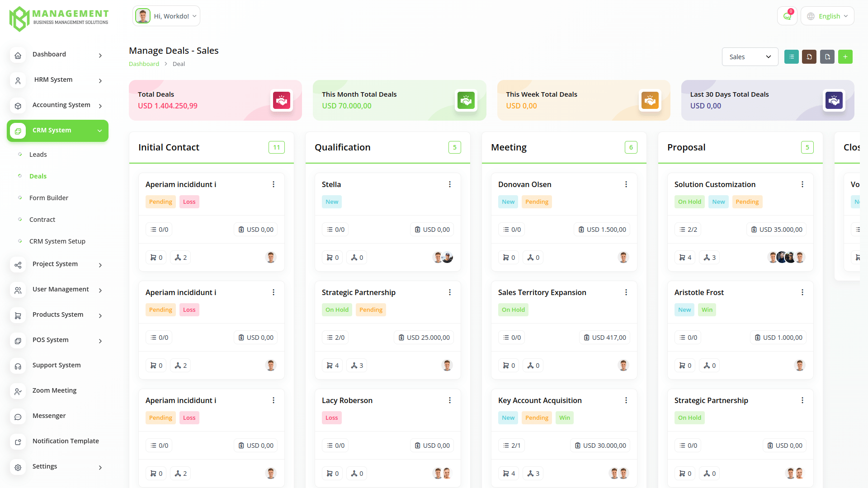Open Leads in CRM submenu

click(x=38, y=155)
